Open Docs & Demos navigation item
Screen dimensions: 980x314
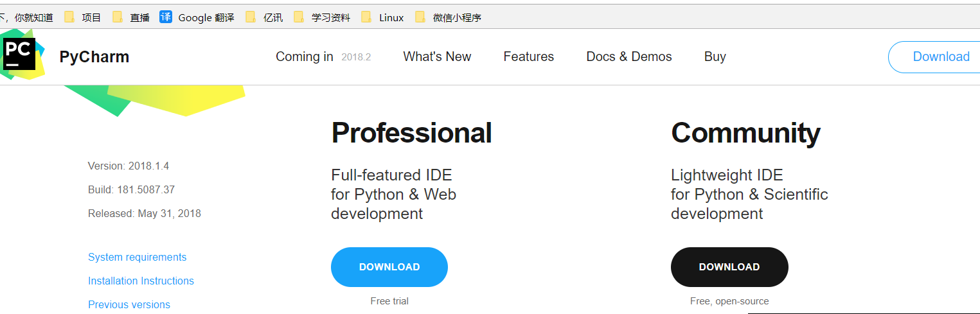click(628, 57)
